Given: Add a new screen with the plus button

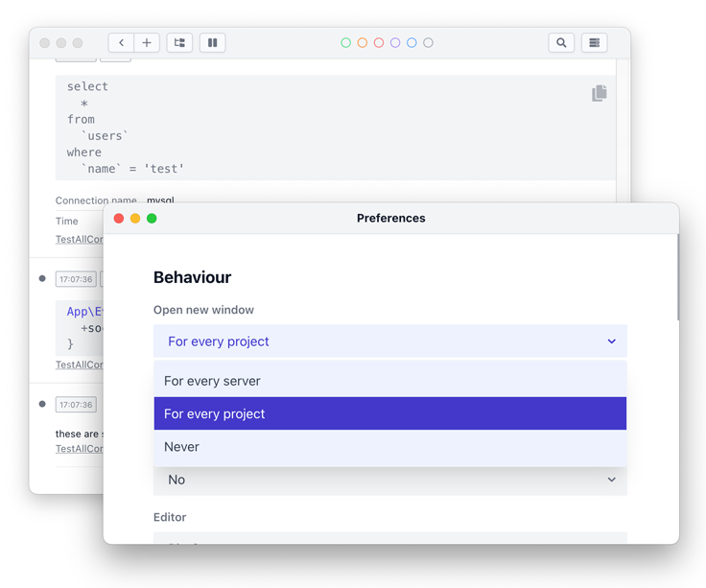Looking at the screenshot, I should pos(147,43).
